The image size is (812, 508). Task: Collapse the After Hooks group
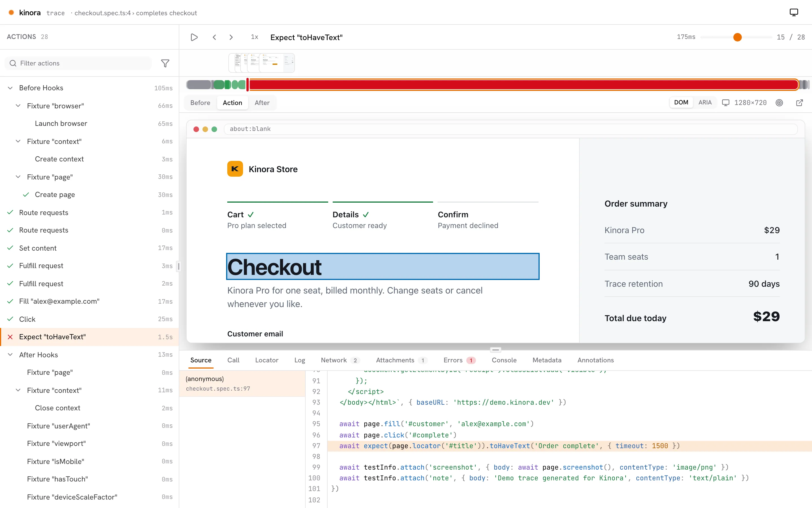click(10, 354)
